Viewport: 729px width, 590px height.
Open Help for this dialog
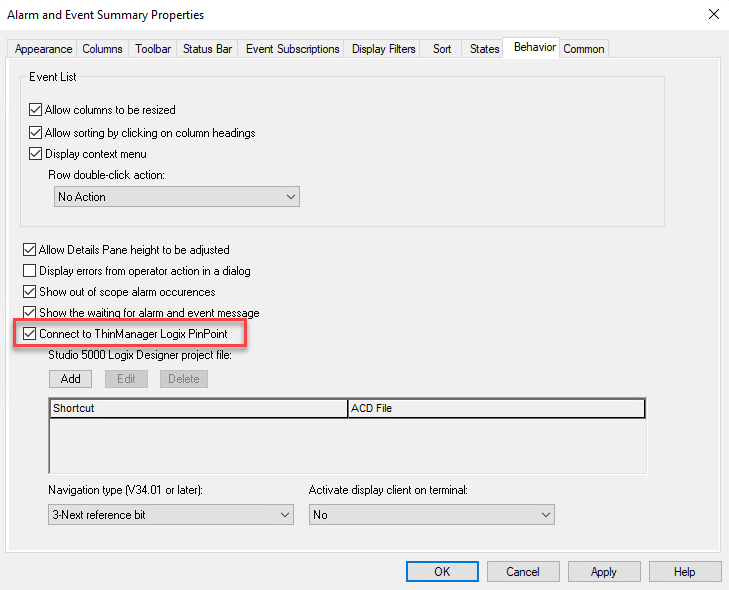pyautogui.click(x=685, y=571)
